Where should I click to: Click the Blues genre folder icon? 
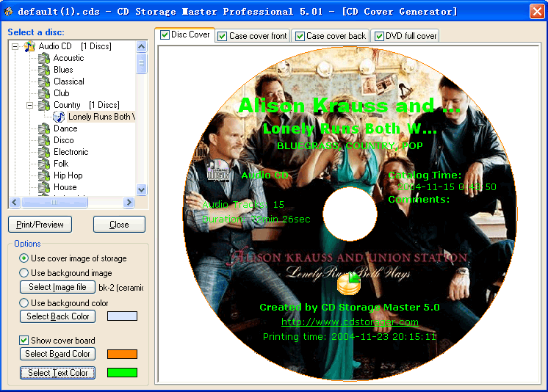pos(44,70)
